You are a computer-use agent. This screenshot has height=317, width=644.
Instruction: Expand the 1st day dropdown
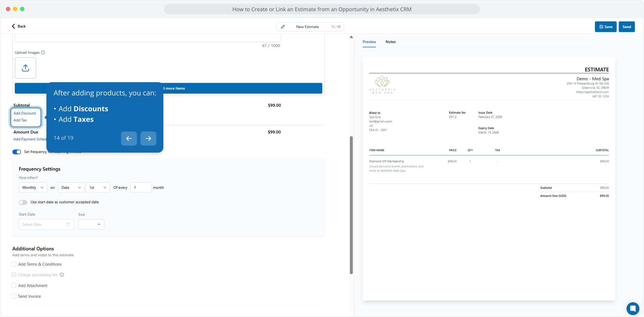coord(98,188)
